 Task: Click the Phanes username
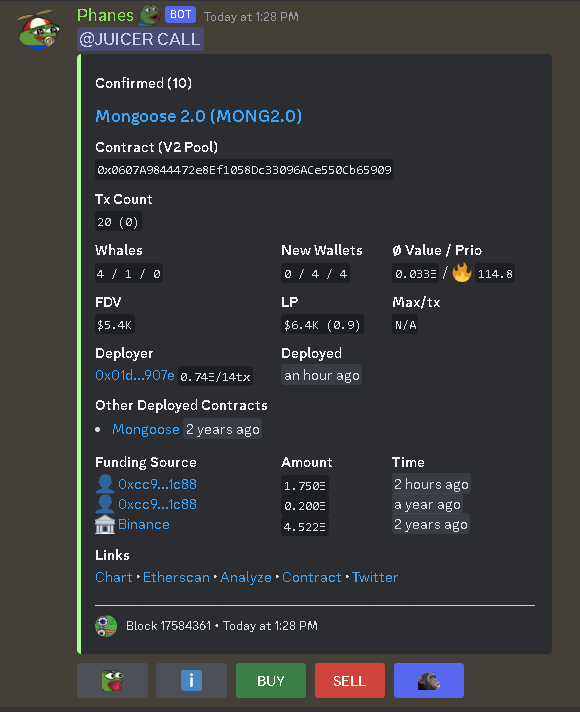coord(105,15)
